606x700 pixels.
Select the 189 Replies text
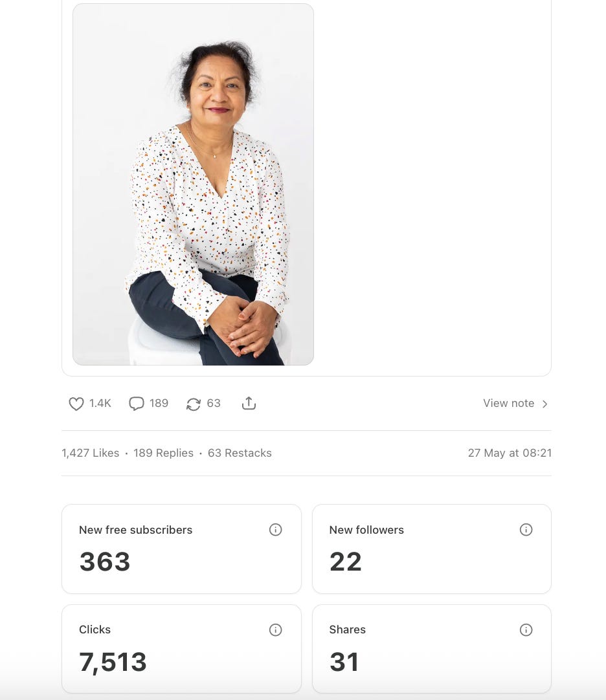tap(164, 453)
